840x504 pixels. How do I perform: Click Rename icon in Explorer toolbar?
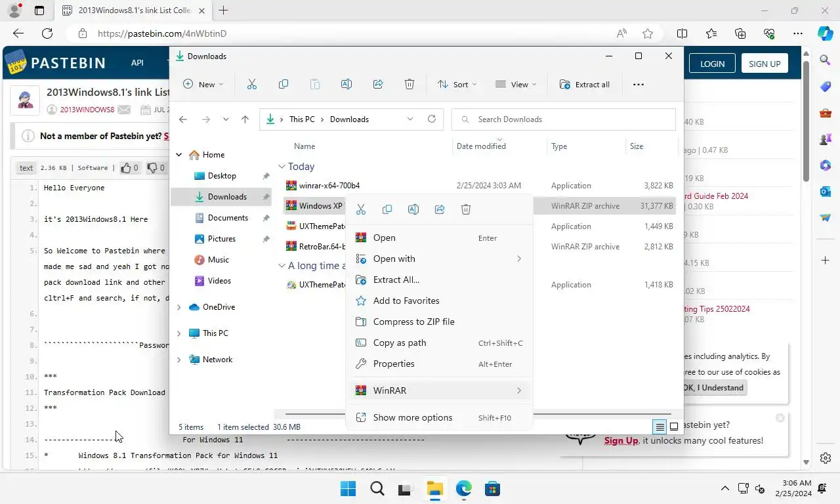pyautogui.click(x=346, y=84)
